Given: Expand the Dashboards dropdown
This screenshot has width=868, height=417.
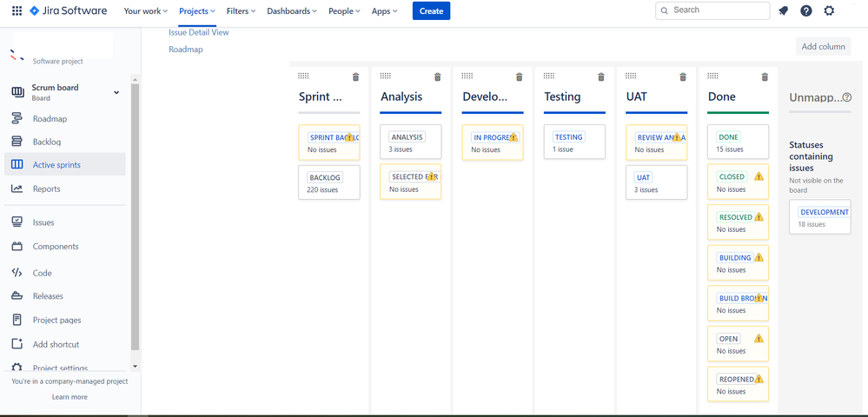Looking at the screenshot, I should coord(292,11).
